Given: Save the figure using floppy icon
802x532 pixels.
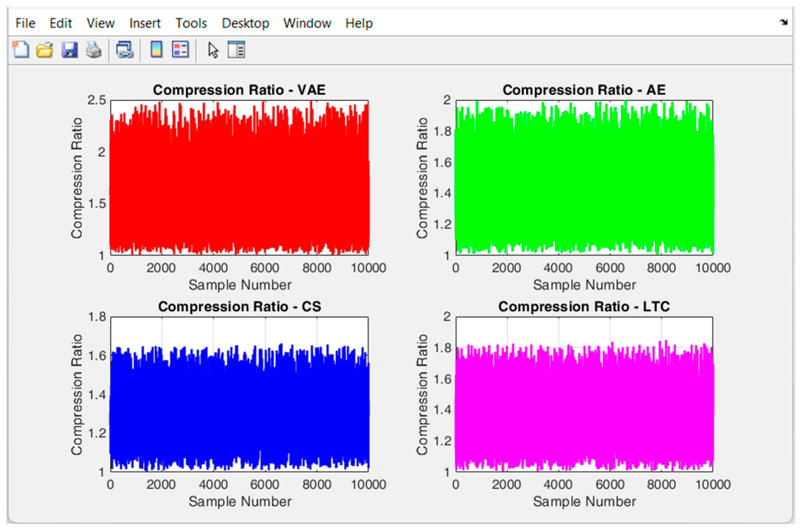Looking at the screenshot, I should click(70, 50).
